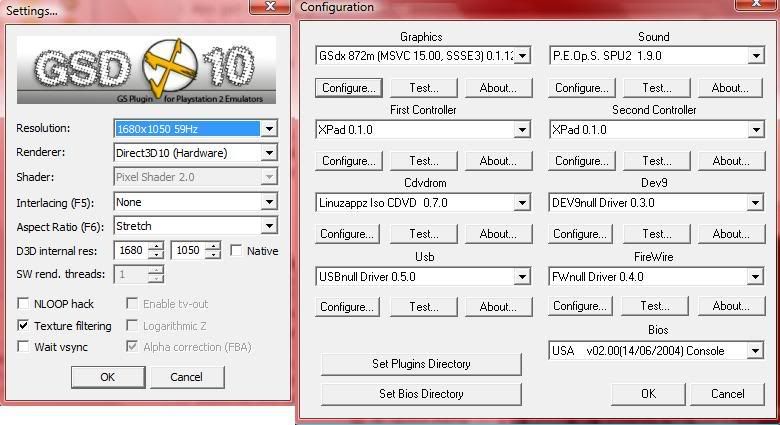The height and width of the screenshot is (425, 780).
Task: Enable the NLOOP hack checkbox
Action: (x=23, y=304)
